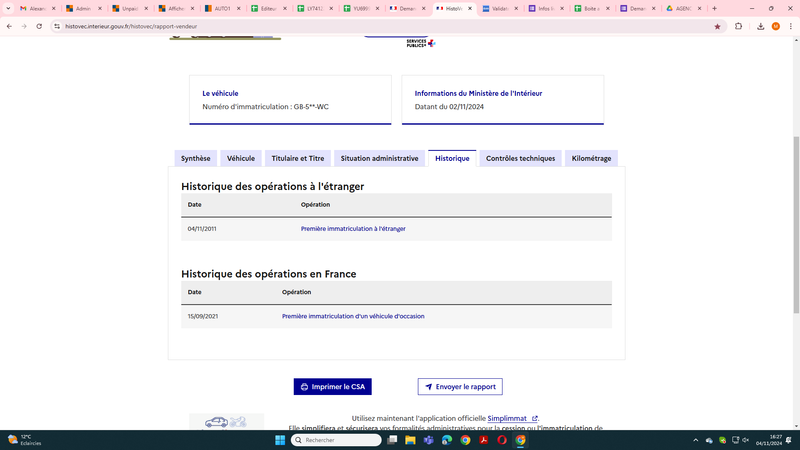
Task: View site information icon in address bar
Action: (x=57, y=26)
